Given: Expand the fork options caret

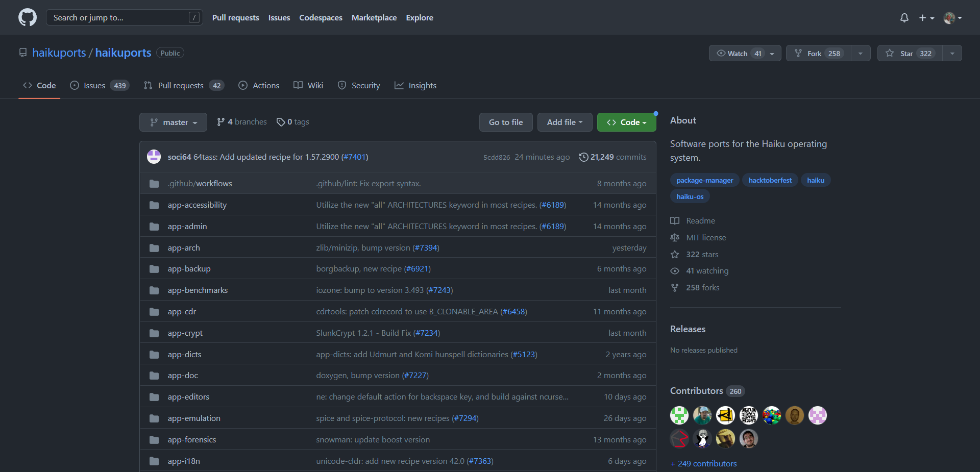Looking at the screenshot, I should tap(861, 53).
